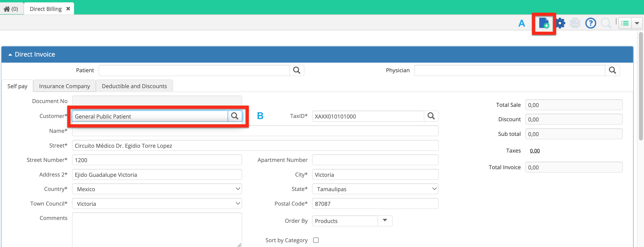Toggle Sort by Category checkbox
This screenshot has width=644, height=247.
316,240
